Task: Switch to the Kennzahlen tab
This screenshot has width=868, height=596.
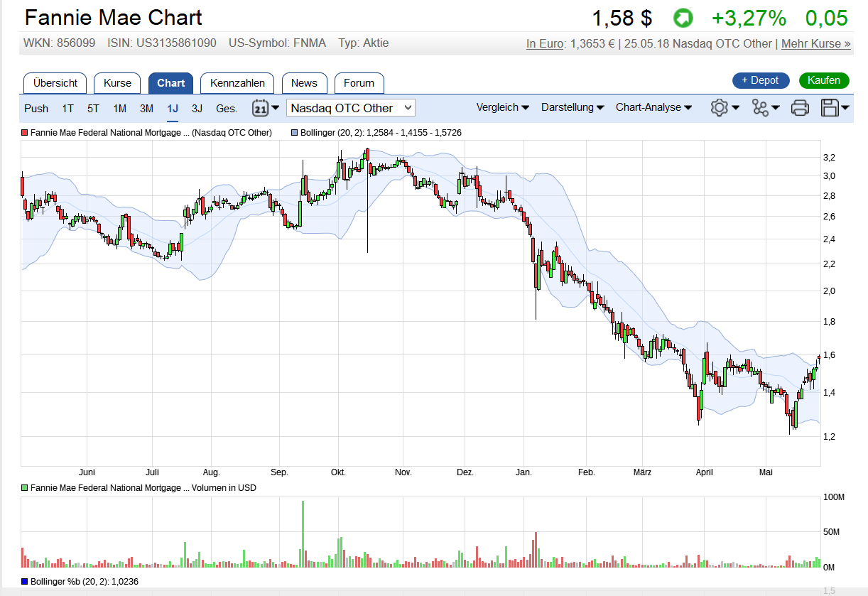Action: (237, 82)
